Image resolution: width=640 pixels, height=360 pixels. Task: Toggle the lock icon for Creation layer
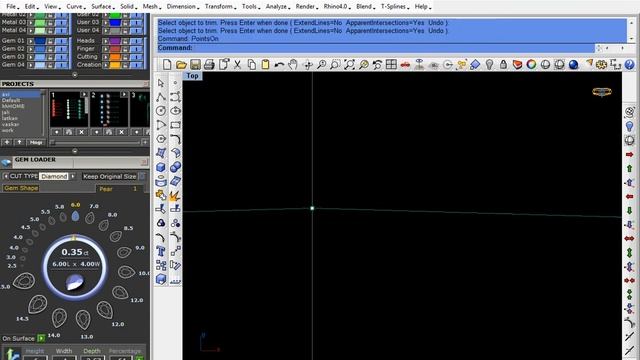pos(125,65)
